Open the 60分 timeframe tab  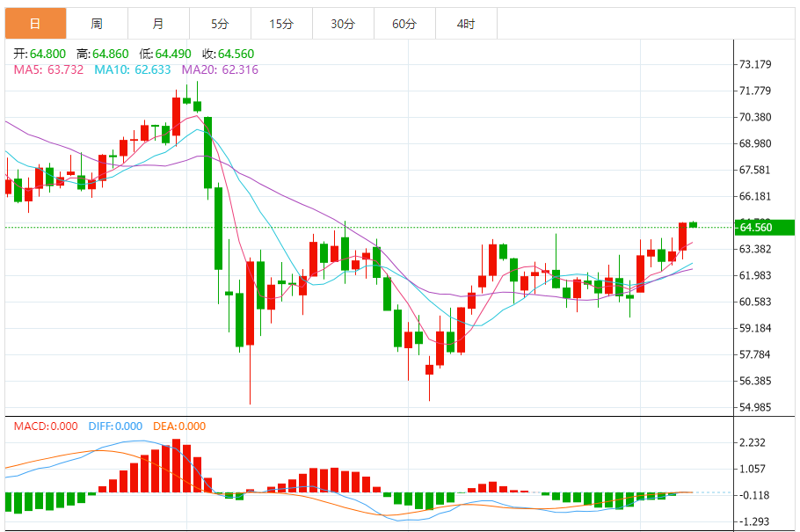(404, 24)
